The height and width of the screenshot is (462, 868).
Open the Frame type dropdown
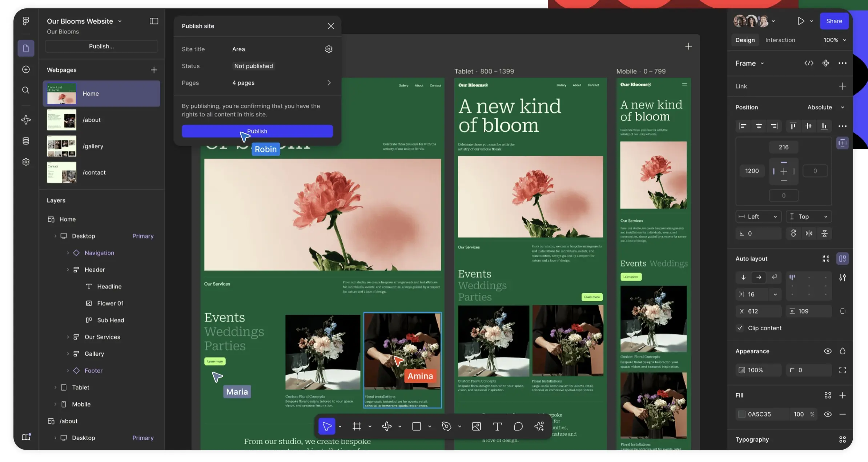coord(750,63)
